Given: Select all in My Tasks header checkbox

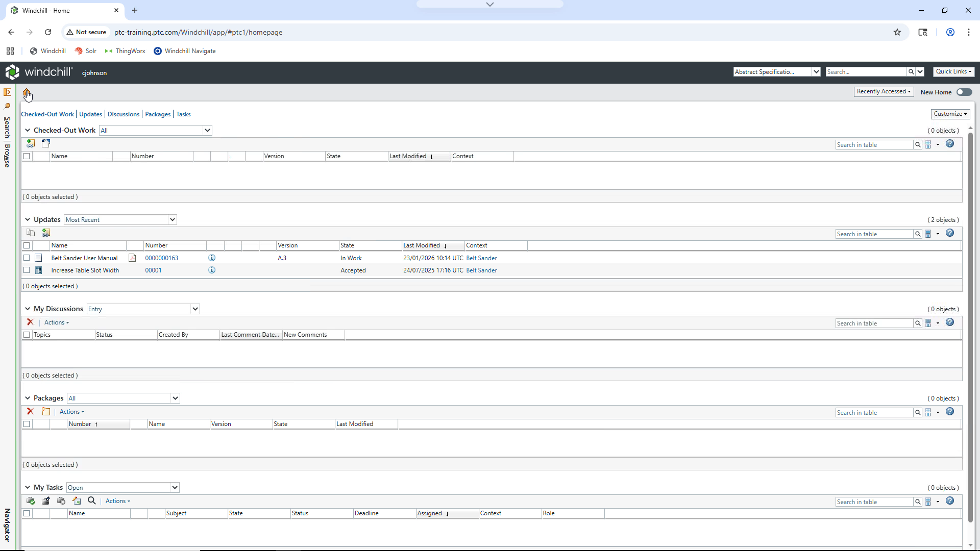Looking at the screenshot, I should 27,514.
